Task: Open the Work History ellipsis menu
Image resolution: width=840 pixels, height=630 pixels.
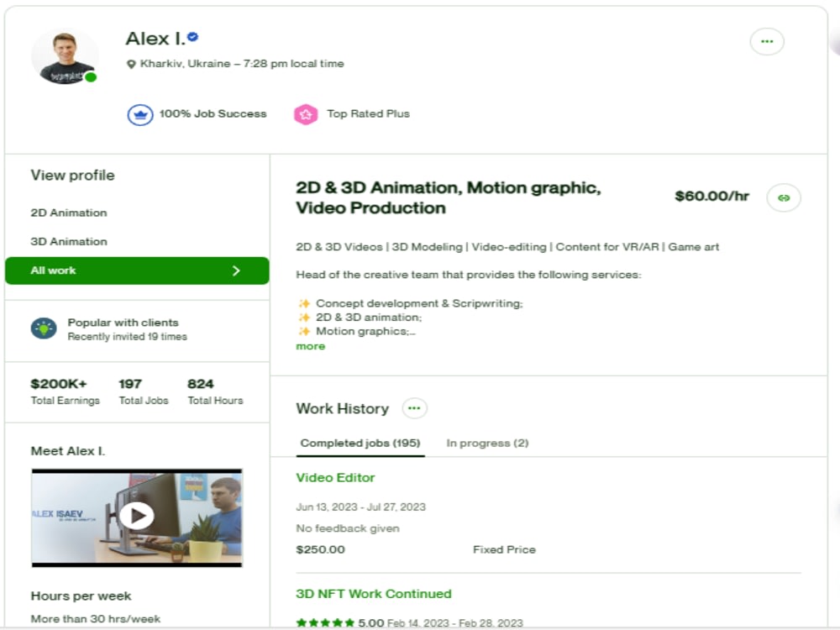Action: [x=414, y=407]
